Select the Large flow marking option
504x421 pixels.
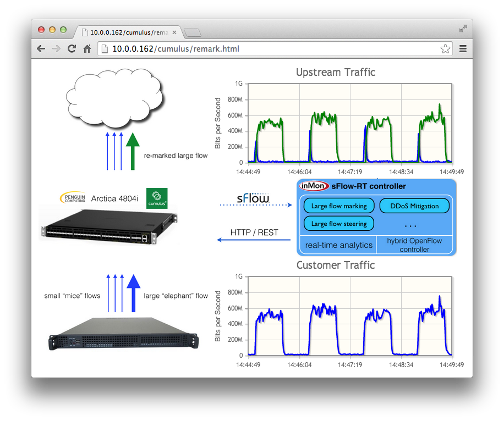(x=338, y=206)
